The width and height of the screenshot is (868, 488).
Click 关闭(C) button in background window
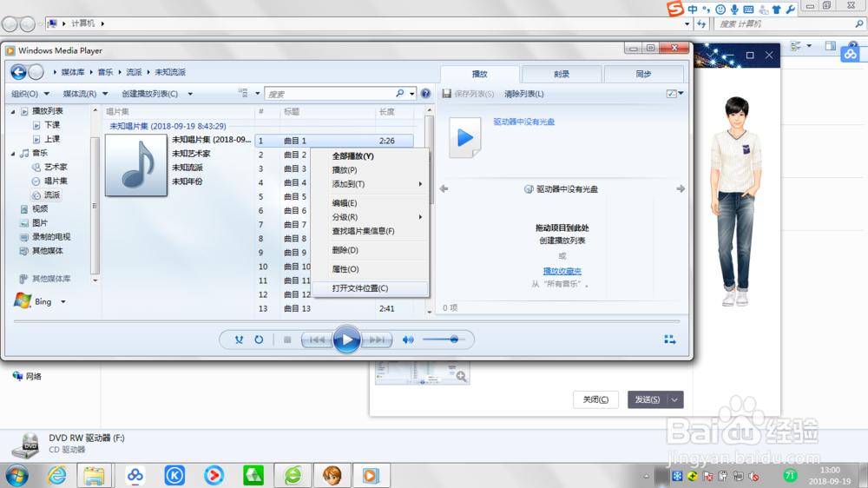595,399
